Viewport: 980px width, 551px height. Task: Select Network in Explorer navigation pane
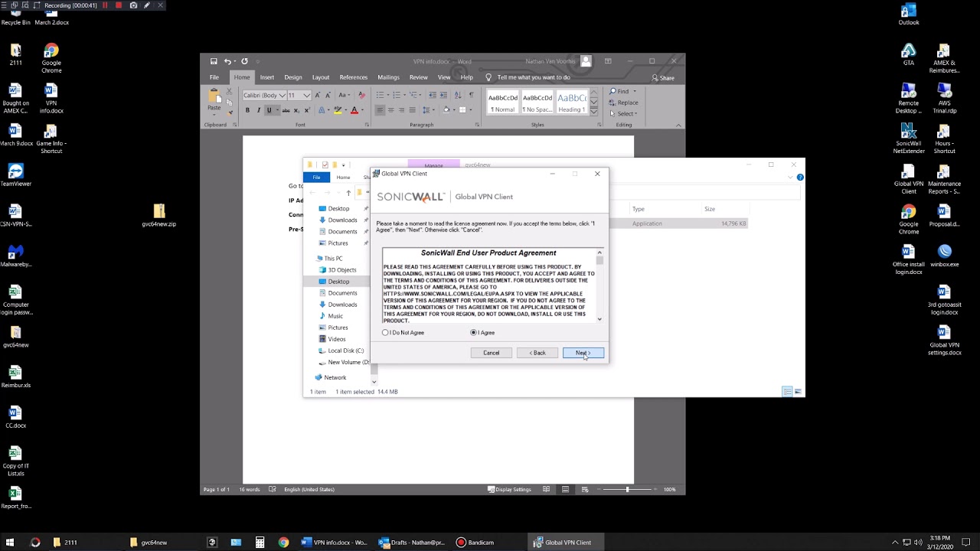[x=335, y=377]
